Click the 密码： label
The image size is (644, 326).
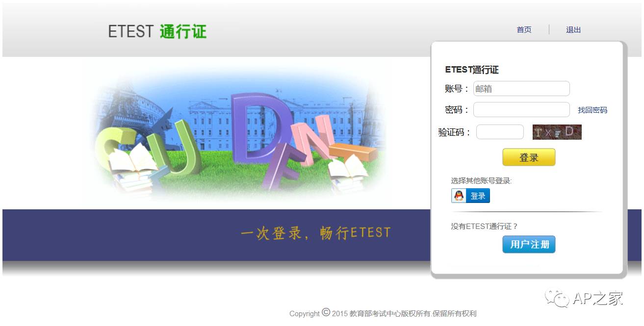point(457,110)
